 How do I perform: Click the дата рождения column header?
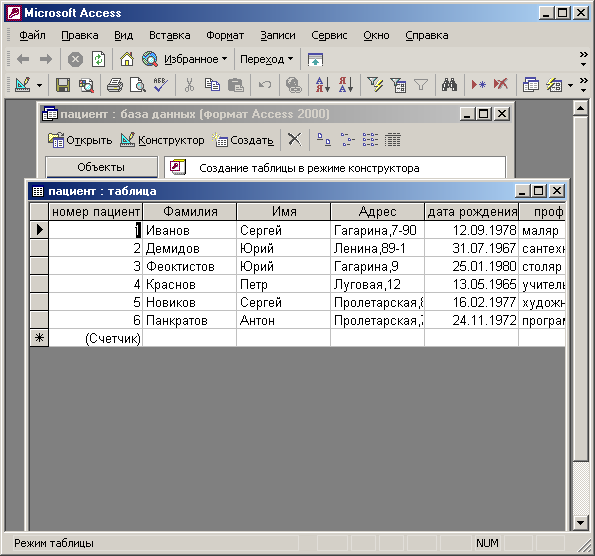[472, 211]
